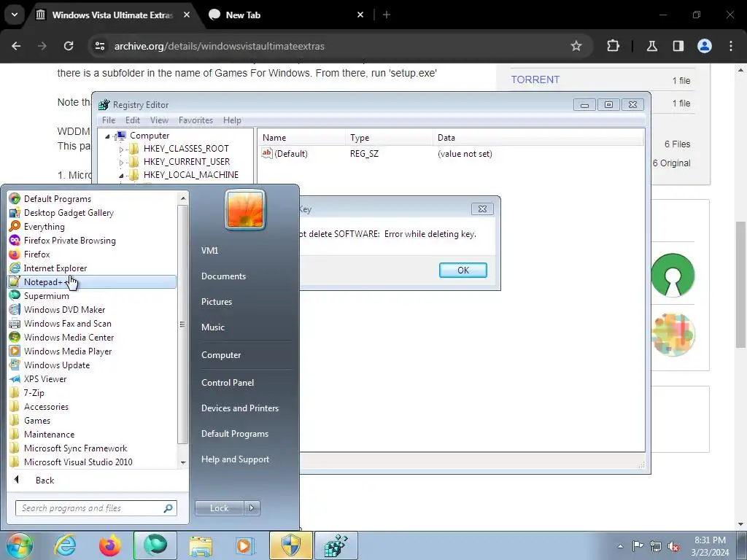747x560 pixels.
Task: Click the clock showing 8:31 PM
Action: [x=710, y=546]
